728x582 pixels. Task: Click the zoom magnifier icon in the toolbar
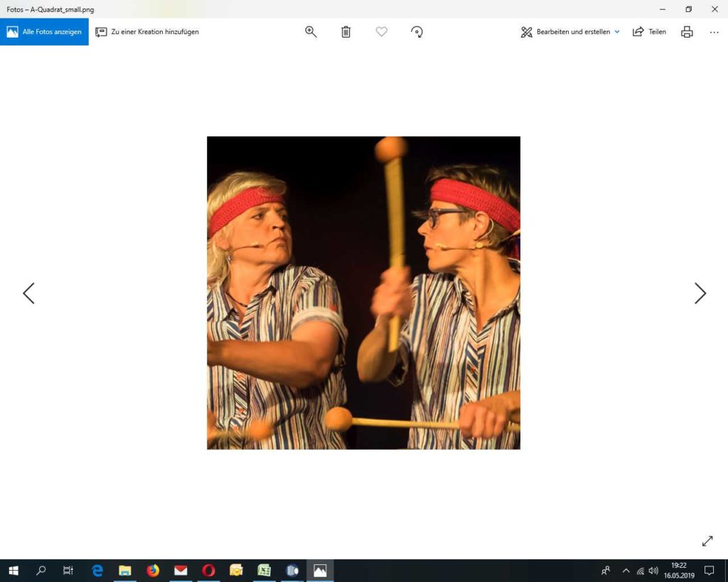coord(311,31)
